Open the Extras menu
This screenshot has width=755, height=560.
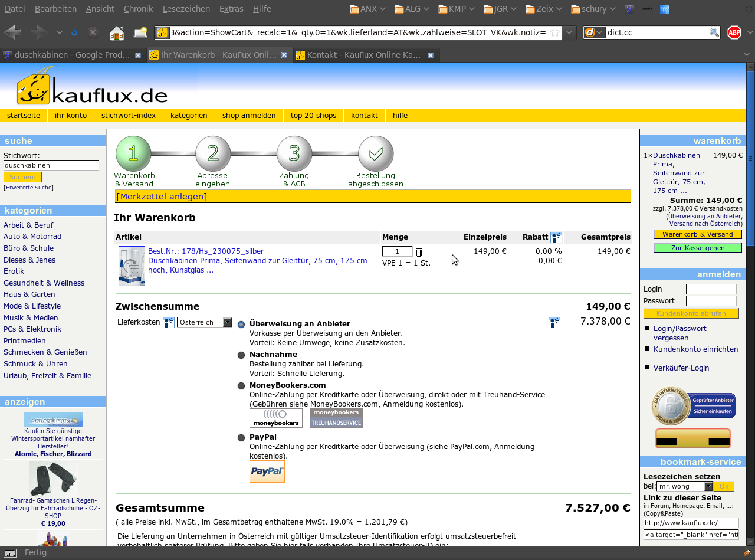pyautogui.click(x=231, y=9)
